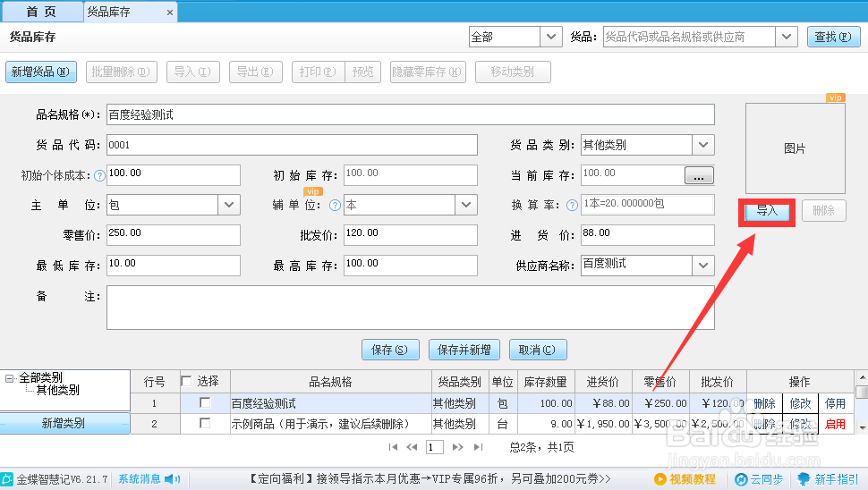Go to first page arrow
The image size is (868, 490).
(x=393, y=447)
